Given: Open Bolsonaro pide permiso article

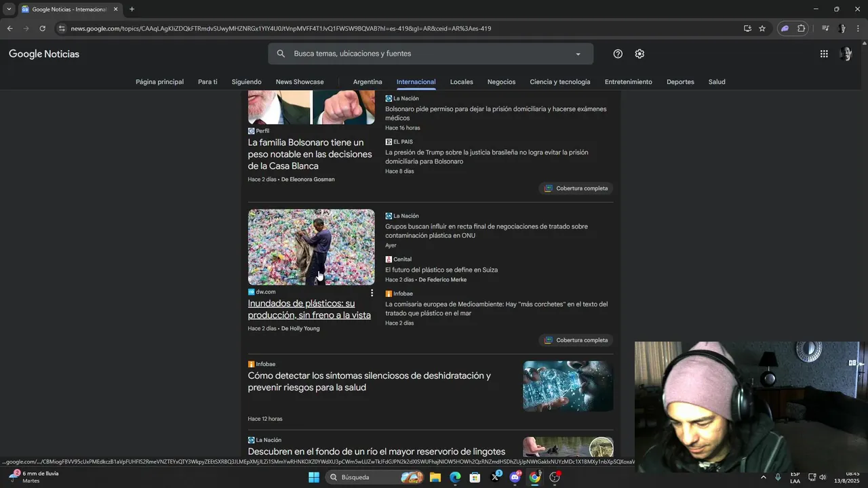Looking at the screenshot, I should [x=496, y=113].
